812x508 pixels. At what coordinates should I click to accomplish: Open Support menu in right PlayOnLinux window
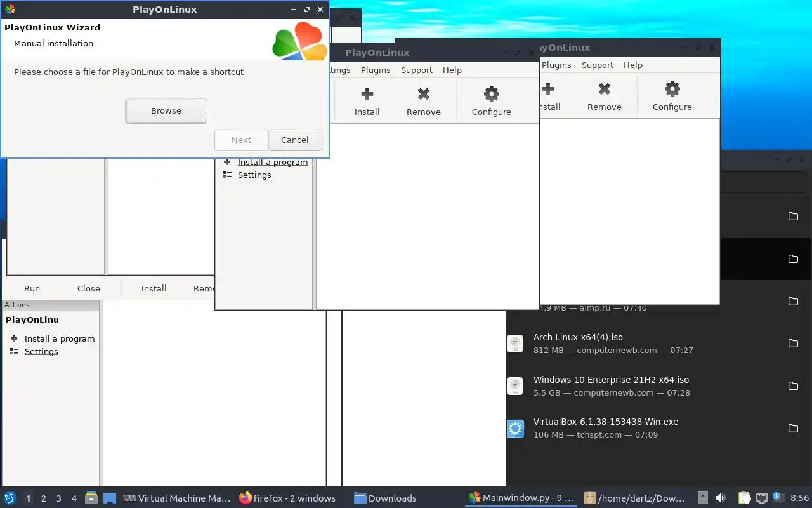[598, 65]
